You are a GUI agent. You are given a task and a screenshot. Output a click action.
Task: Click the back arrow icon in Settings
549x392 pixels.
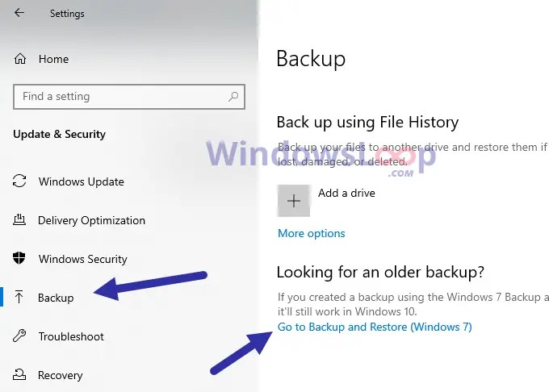[19, 13]
